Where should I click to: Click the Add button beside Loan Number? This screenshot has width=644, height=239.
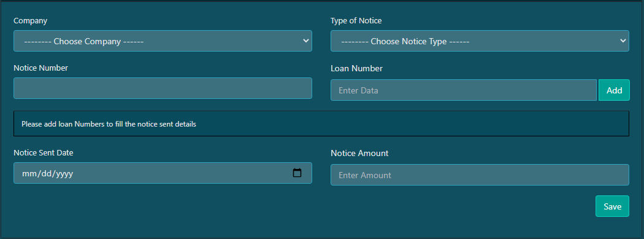pos(614,90)
